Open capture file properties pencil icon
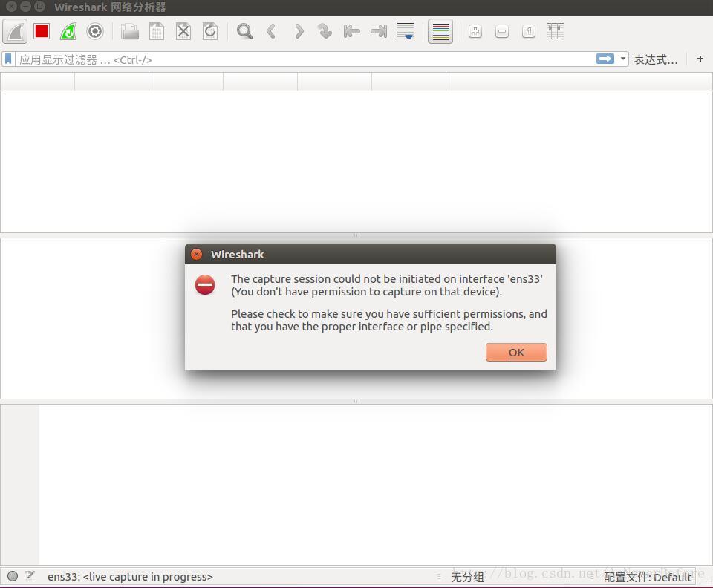This screenshot has width=713, height=588. point(30,576)
